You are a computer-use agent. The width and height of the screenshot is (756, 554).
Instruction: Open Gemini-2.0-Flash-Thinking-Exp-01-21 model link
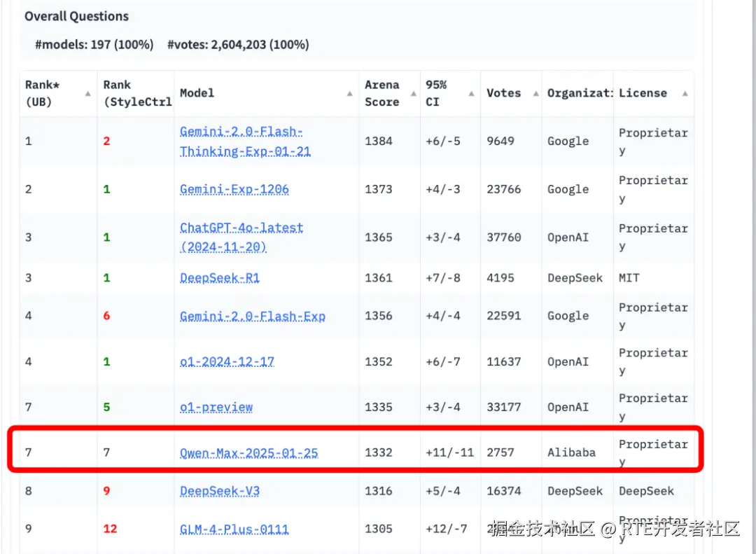[245, 141]
